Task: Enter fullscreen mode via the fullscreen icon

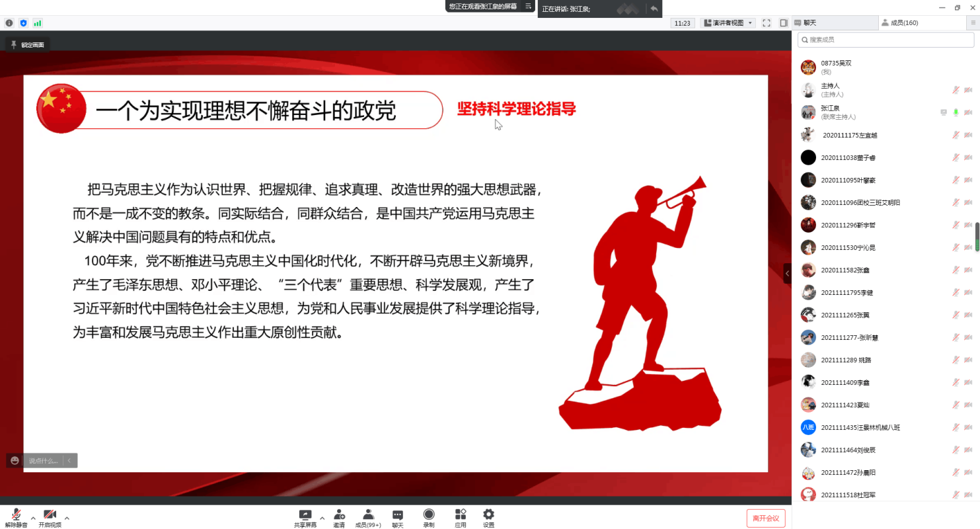Action: 767,23
